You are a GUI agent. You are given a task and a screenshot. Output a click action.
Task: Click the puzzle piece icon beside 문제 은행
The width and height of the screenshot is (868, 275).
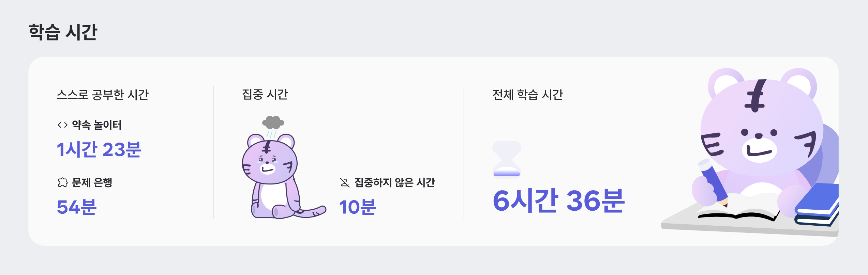(x=62, y=183)
